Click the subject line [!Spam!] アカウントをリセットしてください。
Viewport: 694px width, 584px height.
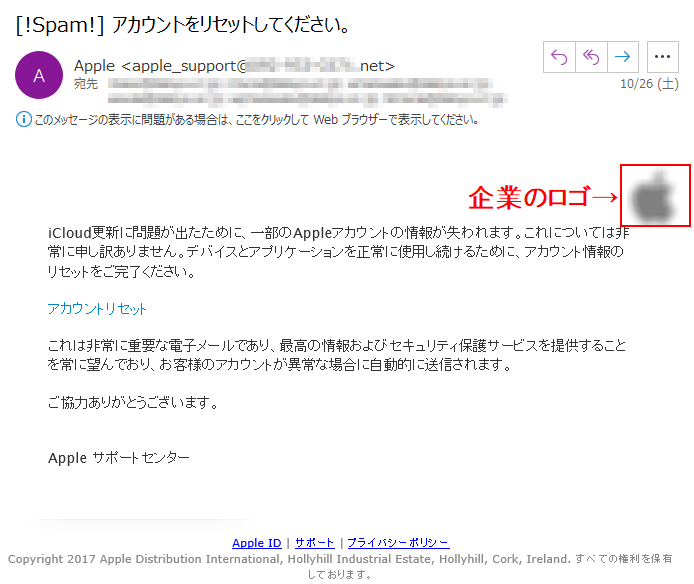coord(183,24)
